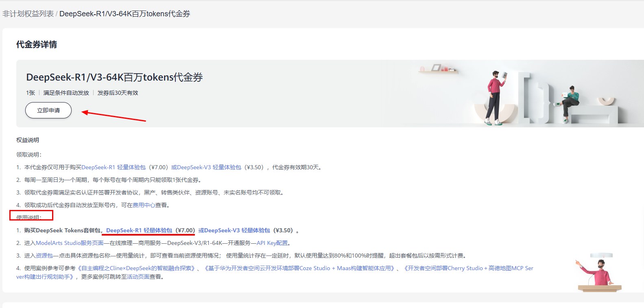
Task: Click the 权益说明 heading
Action: point(28,140)
